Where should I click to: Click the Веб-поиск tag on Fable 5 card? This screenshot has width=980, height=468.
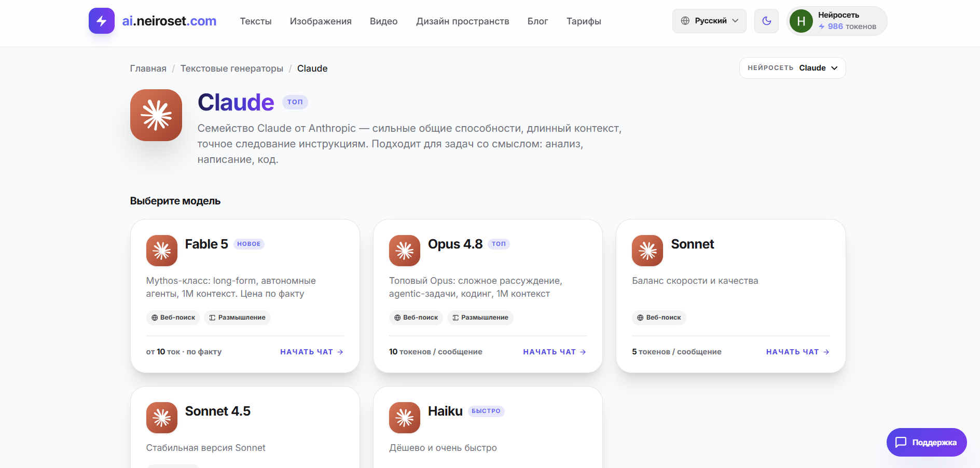pyautogui.click(x=173, y=318)
